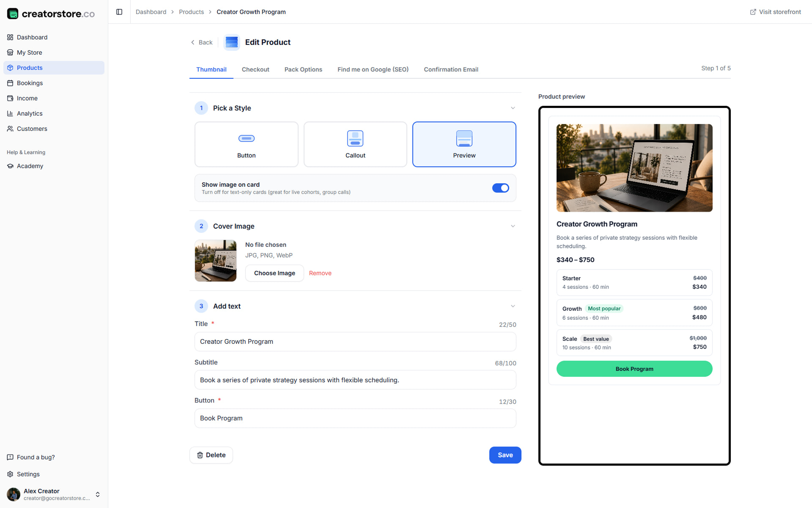The width and height of the screenshot is (812, 508).
Task: Open the Confirmation Email tab
Action: 451,69
